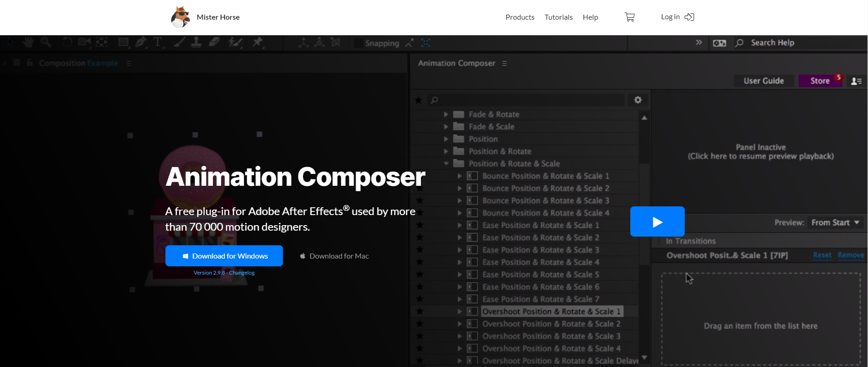Screen dimensions: 868x367
Task: Click the Log in link
Action: pos(670,17)
